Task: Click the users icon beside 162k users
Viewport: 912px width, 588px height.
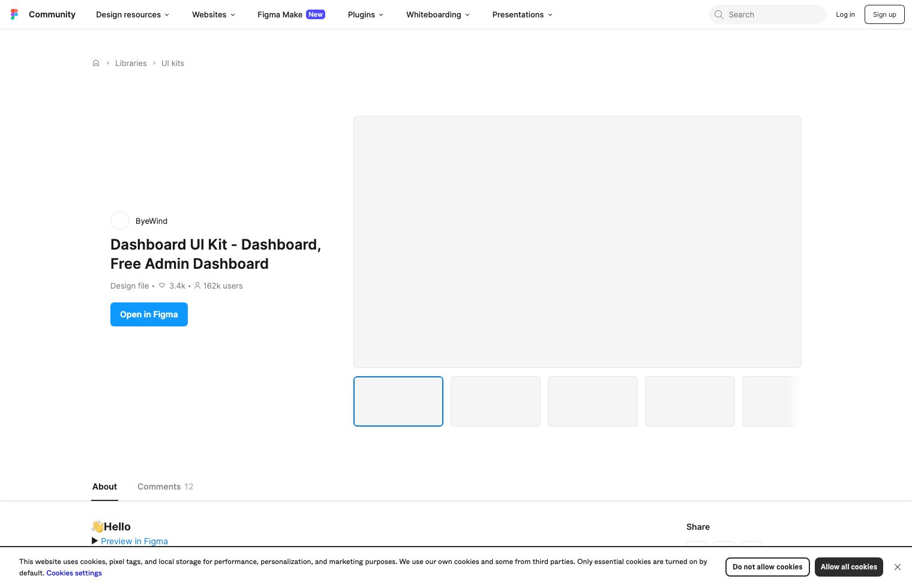Action: pyautogui.click(x=197, y=286)
